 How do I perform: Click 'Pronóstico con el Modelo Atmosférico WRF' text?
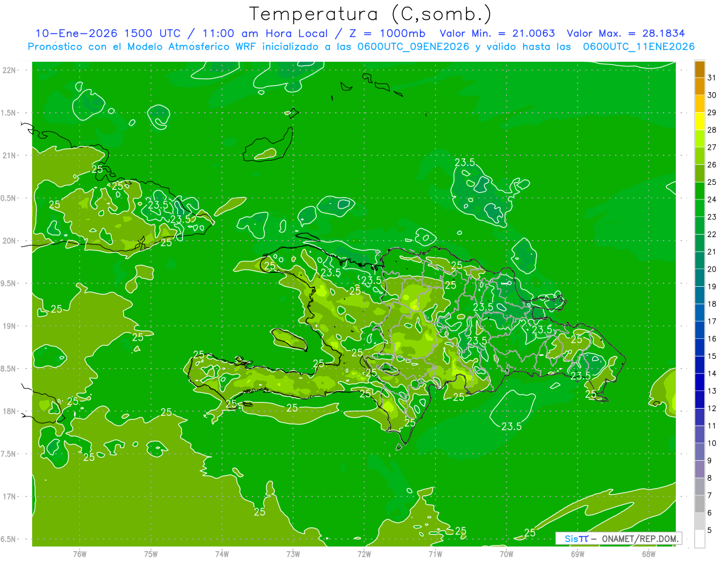tap(143, 47)
